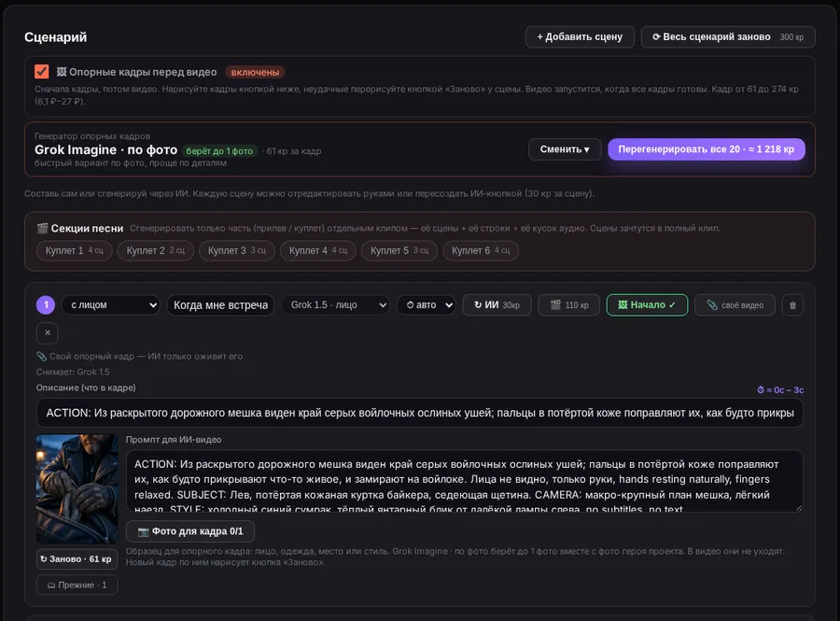Pick the Куплет 4 section chip
840x621 pixels.
(x=318, y=250)
